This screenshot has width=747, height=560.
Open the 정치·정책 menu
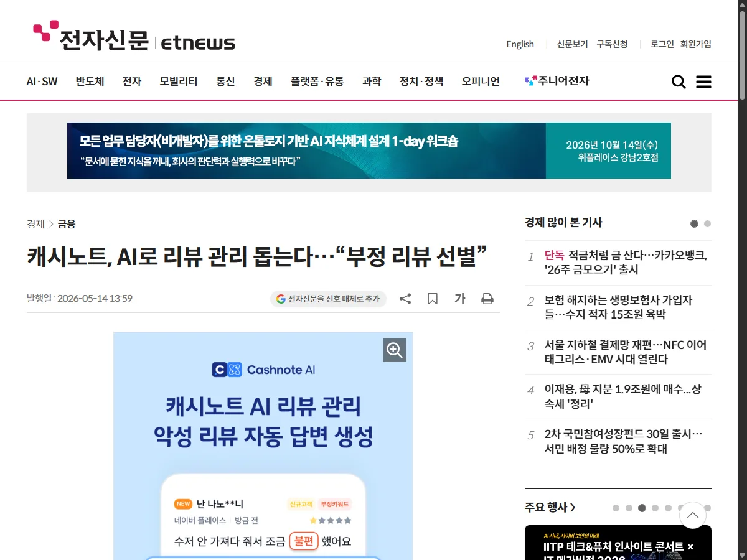(421, 82)
